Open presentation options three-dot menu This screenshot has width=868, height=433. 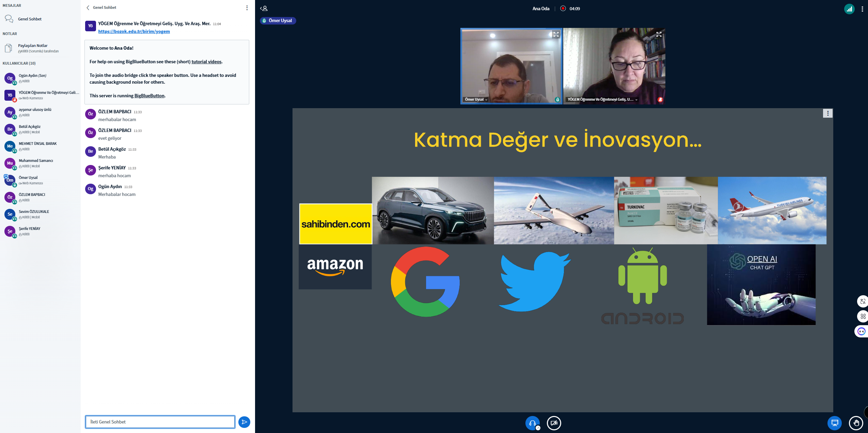coord(827,113)
